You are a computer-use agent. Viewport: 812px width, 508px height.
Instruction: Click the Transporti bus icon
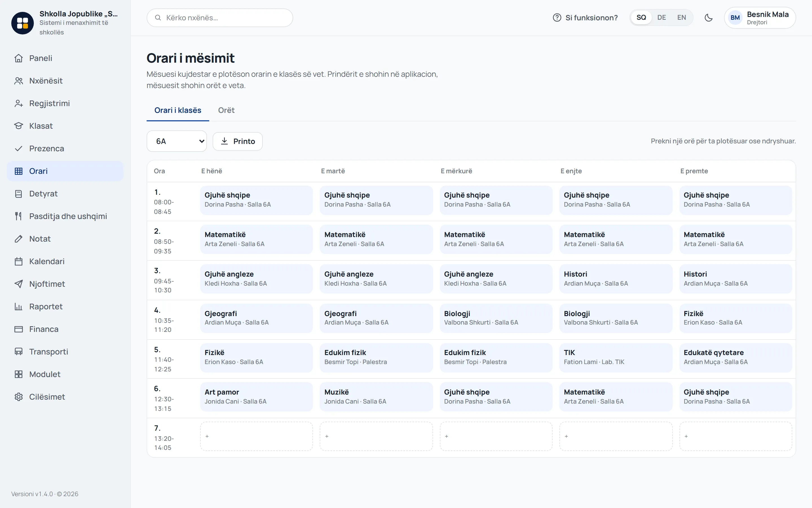click(x=19, y=351)
